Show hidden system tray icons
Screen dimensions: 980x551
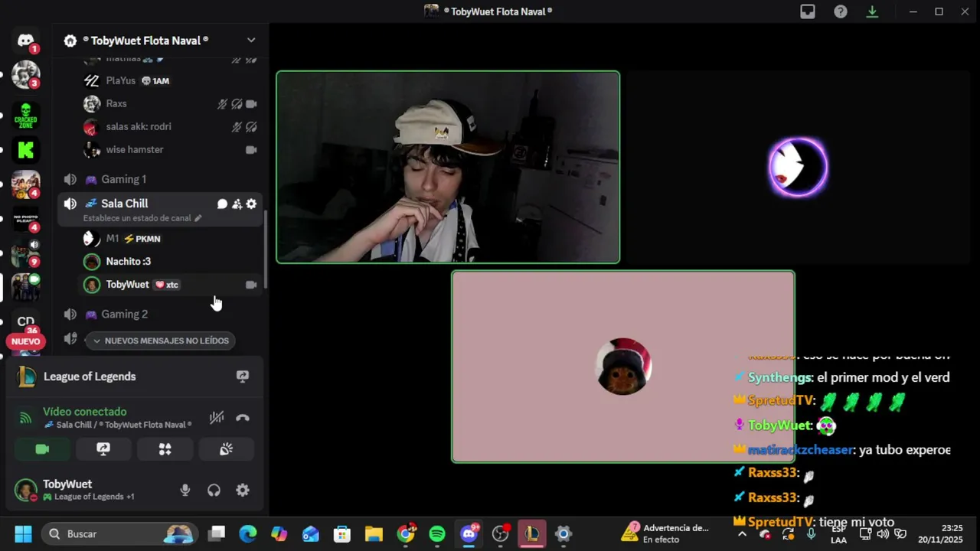742,533
